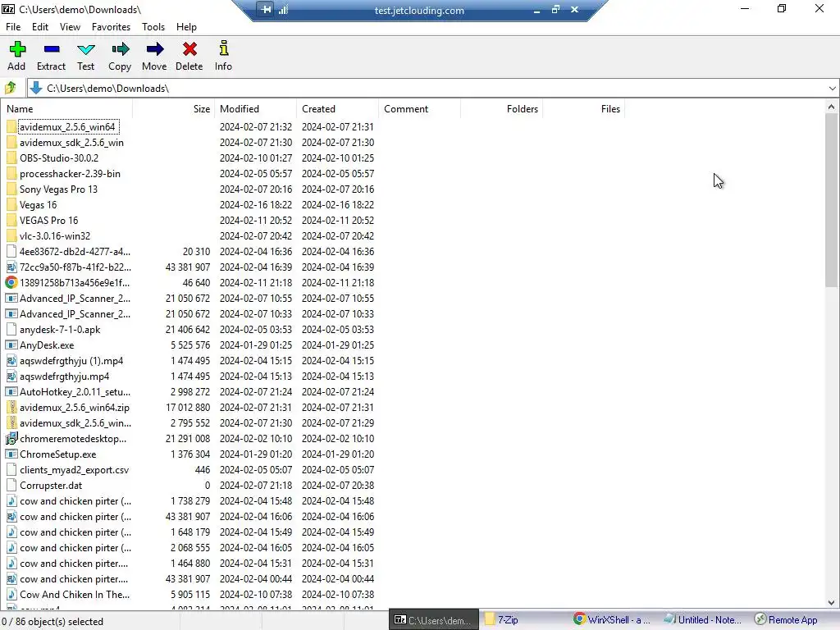Image resolution: width=840 pixels, height=630 pixels.
Task: Select the 4ee83672-db2d-4277 file
Action: pos(75,251)
